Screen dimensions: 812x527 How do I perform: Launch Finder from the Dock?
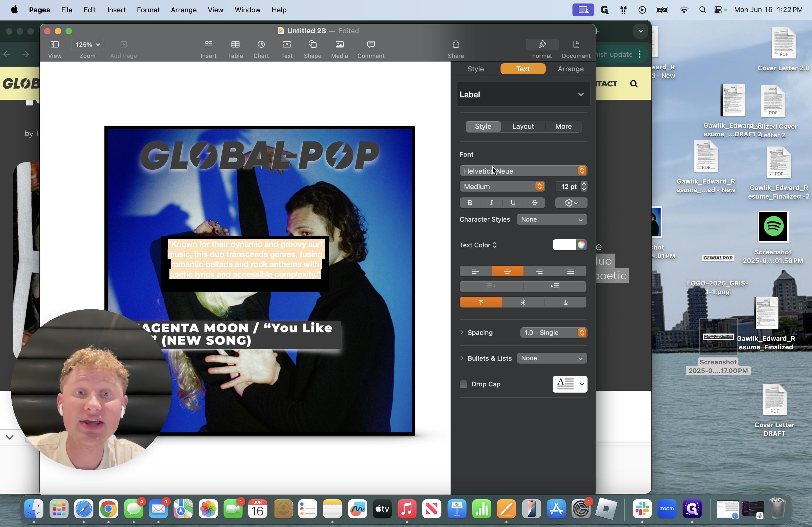34,509
